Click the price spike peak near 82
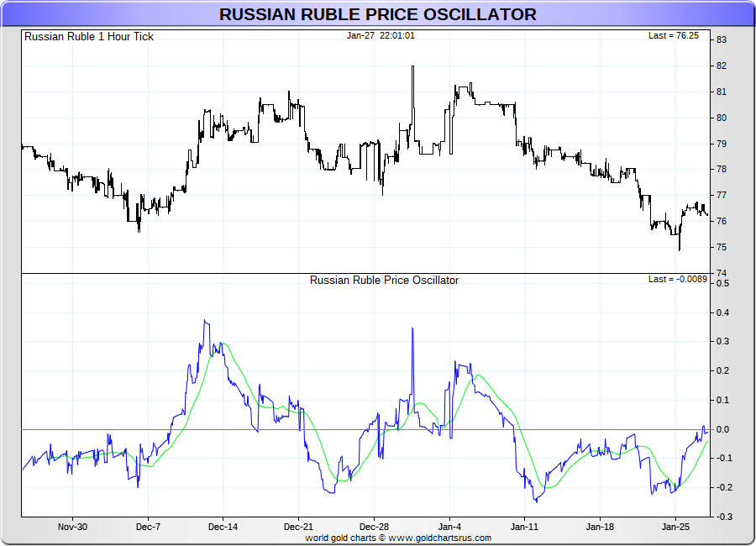 tap(412, 66)
